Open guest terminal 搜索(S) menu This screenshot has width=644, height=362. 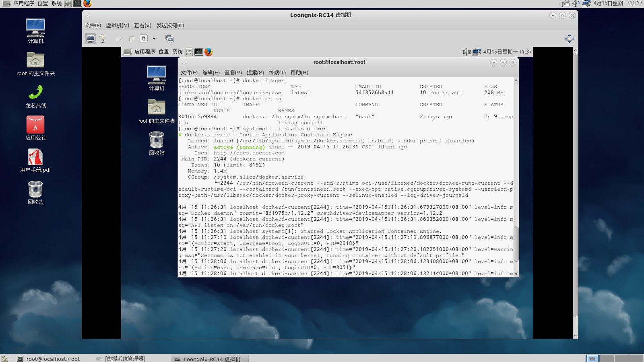pos(255,73)
